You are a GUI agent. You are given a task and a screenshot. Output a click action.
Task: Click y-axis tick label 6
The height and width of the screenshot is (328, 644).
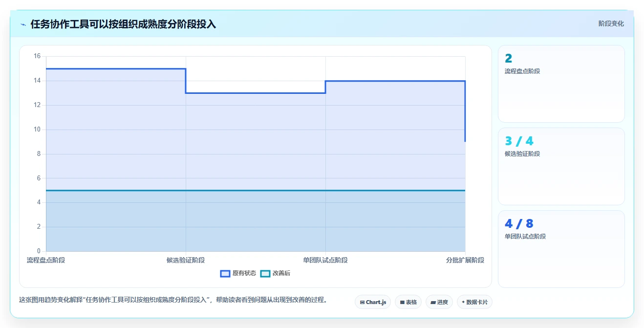39,178
